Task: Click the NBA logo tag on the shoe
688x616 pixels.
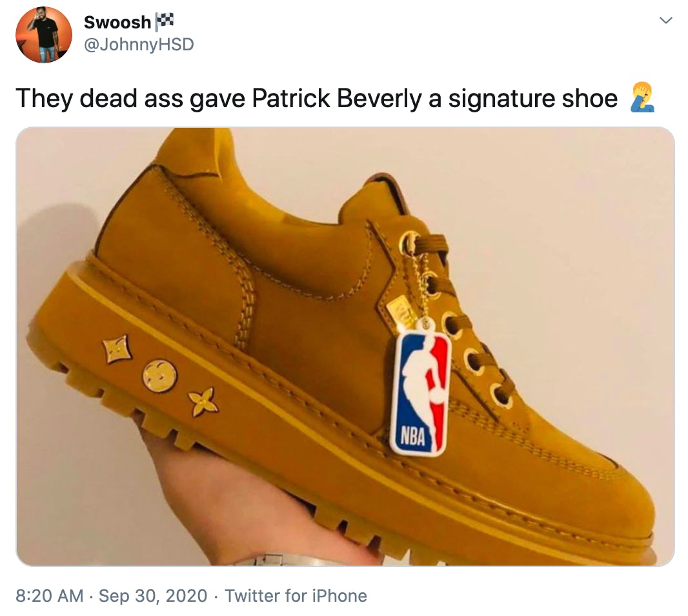Action: coord(420,394)
